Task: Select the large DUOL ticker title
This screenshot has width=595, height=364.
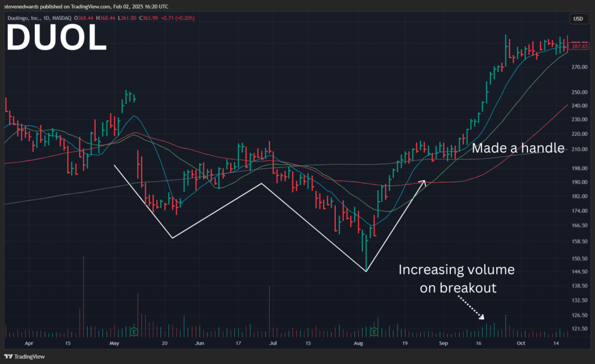Action: click(56, 37)
